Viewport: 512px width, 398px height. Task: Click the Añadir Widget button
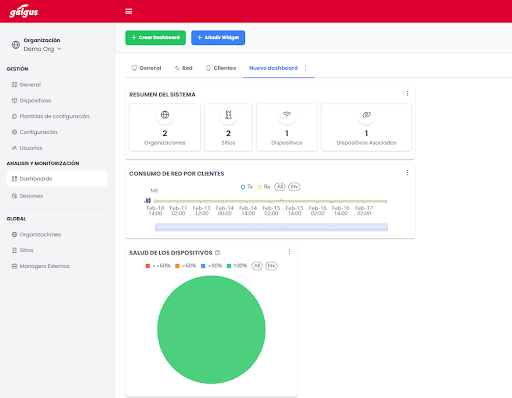(x=218, y=38)
